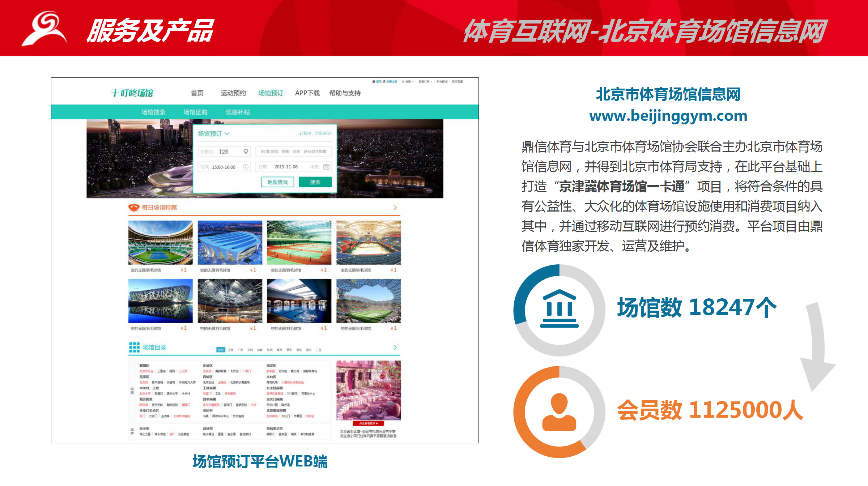Click the 免费注册 link in the top bar
The image size is (868, 486).
click(392, 82)
